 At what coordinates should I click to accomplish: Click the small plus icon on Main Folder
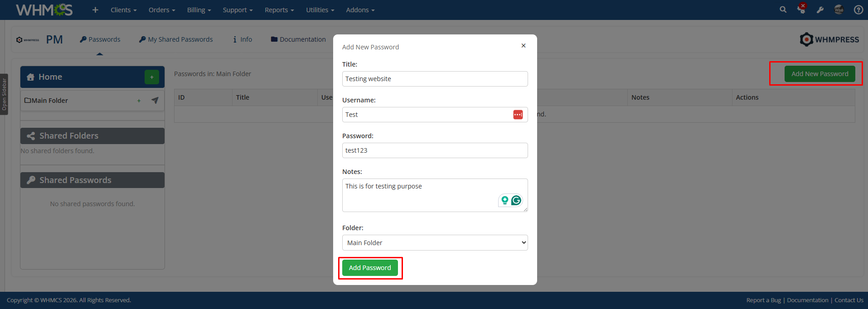click(139, 101)
